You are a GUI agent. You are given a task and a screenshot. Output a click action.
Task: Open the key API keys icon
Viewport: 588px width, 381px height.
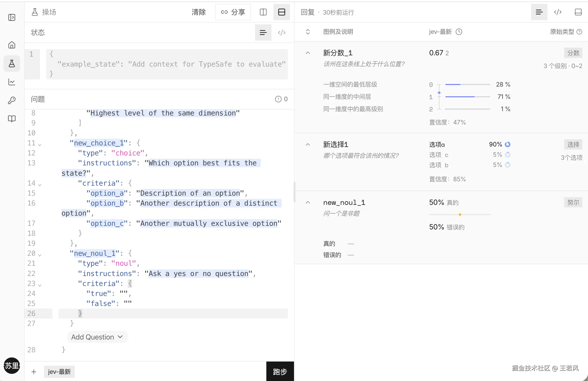click(12, 100)
